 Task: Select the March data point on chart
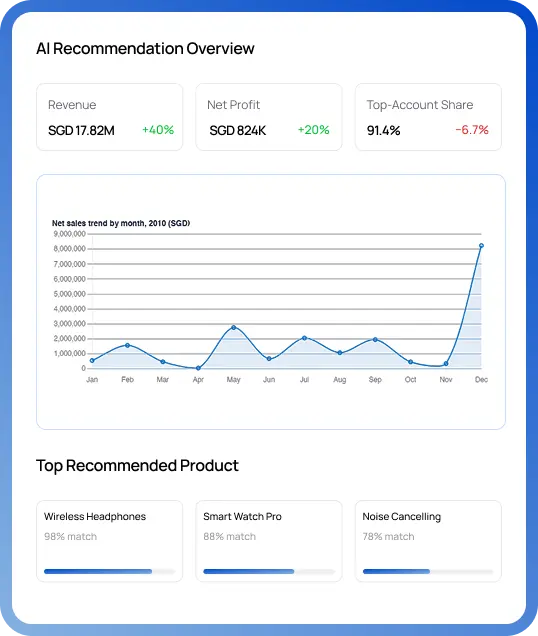click(163, 361)
